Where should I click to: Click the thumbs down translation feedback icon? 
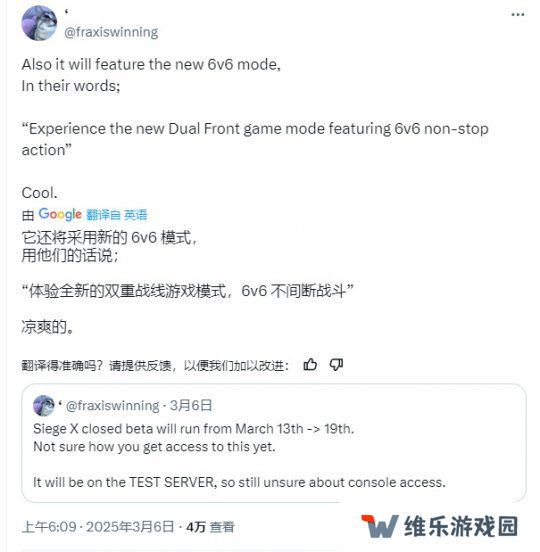(x=336, y=365)
